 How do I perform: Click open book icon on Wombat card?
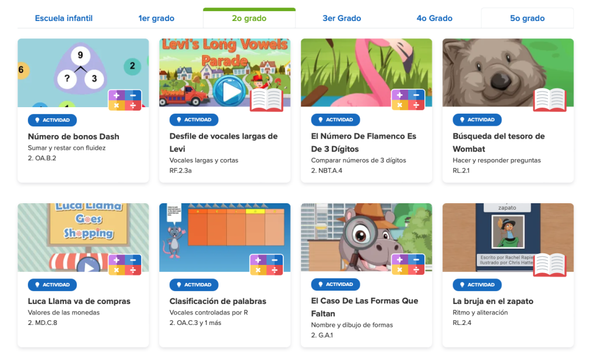(550, 100)
